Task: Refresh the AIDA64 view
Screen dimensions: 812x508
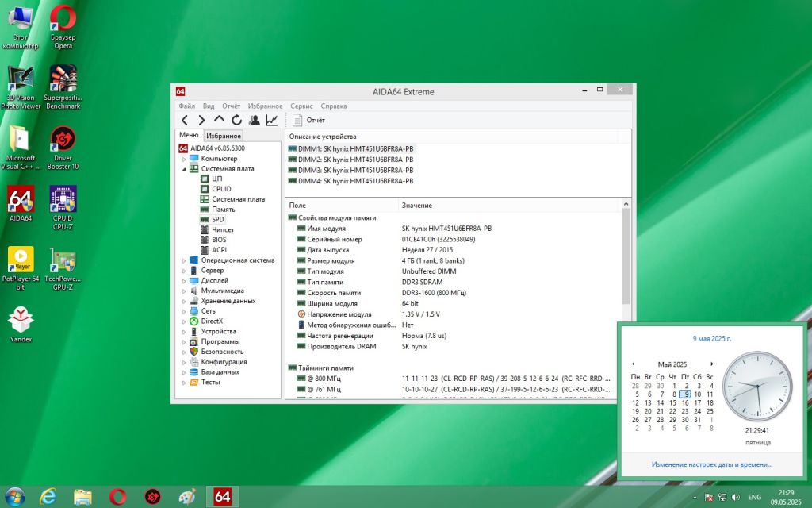Action: [x=236, y=121]
